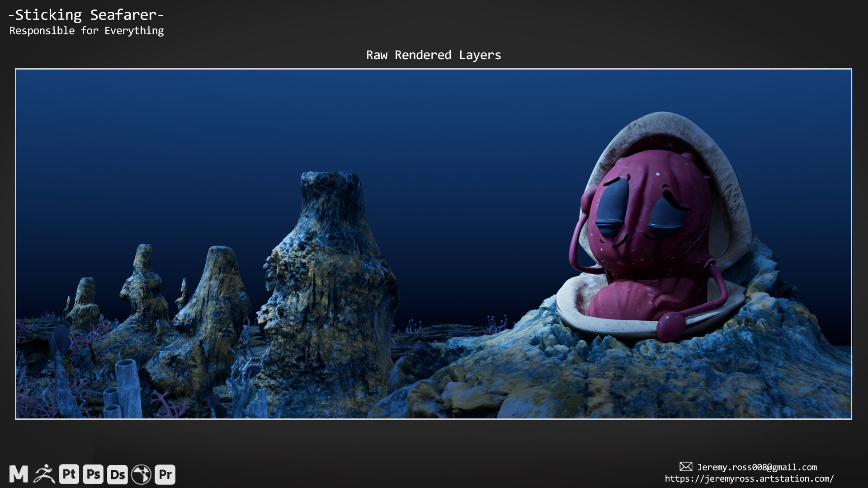Screen dimensions: 868x488
Task: Click the '-Sticking Seafarer-' title text
Action: [x=86, y=15]
